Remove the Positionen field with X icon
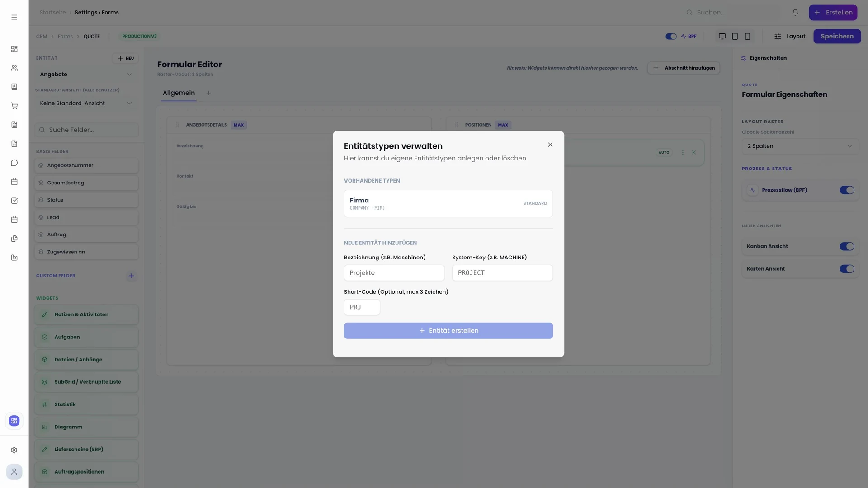The width and height of the screenshot is (868, 488). (694, 153)
